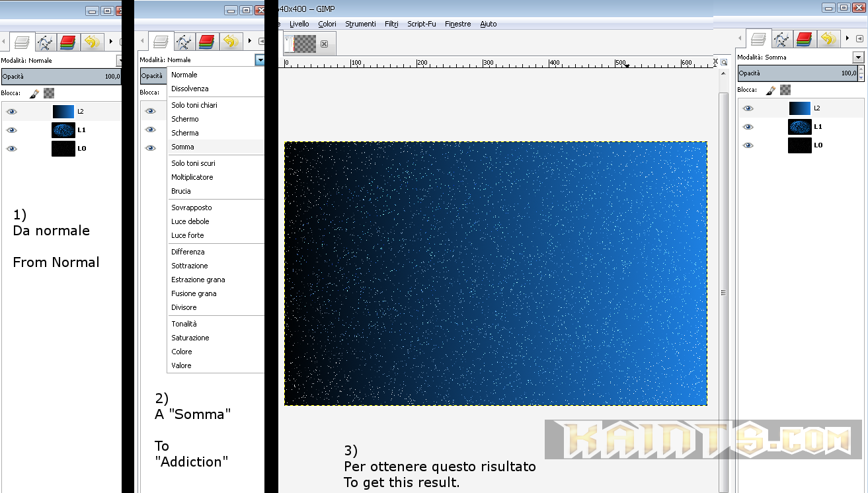Toggle L0 eye icon in leftmost panel
The width and height of the screenshot is (868, 493).
[11, 149]
